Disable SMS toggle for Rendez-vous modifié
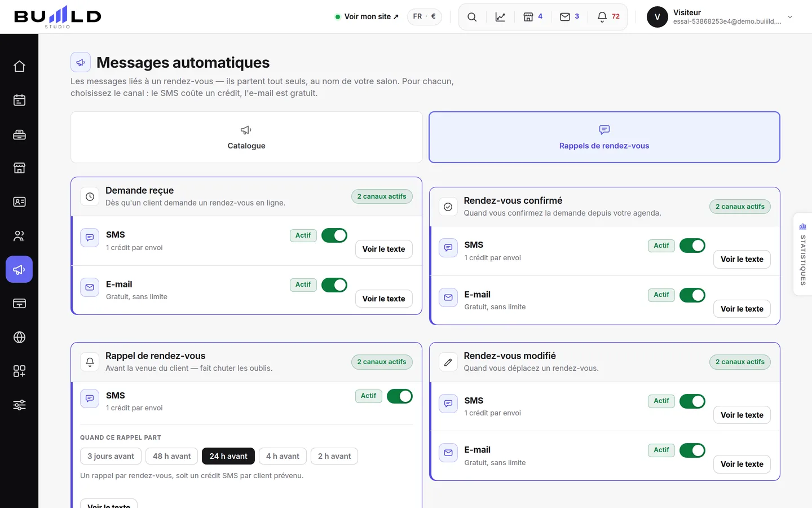This screenshot has height=508, width=812. (692, 401)
